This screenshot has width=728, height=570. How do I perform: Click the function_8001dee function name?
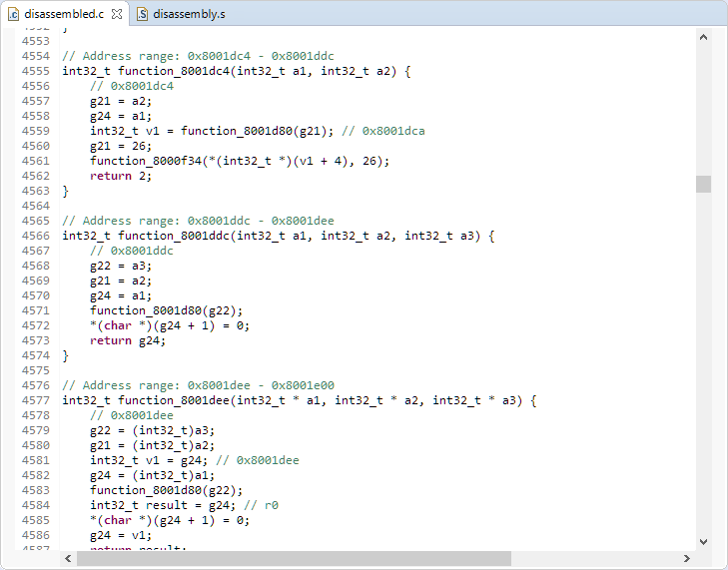174,400
